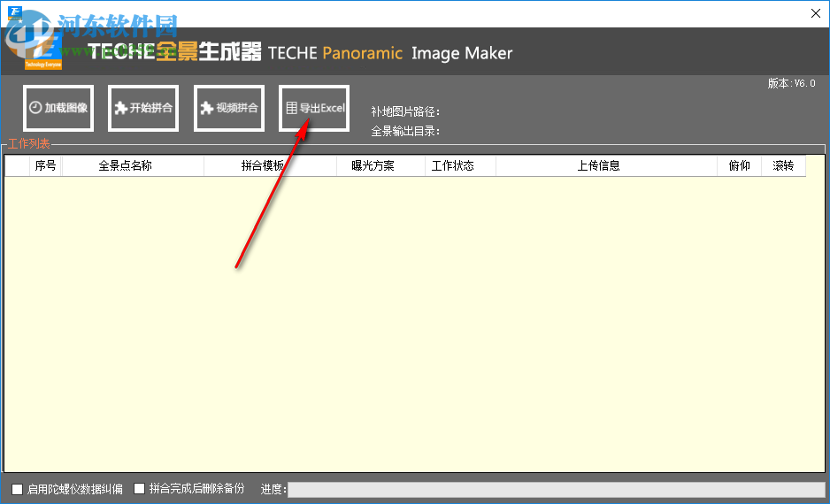Click the 版本:V6.0 version text

[792, 84]
